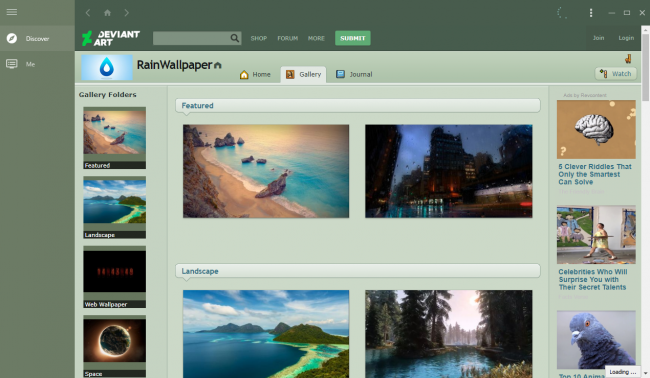The width and height of the screenshot is (650, 378).
Task: Open the rainy city wallpaper in Featured
Action: [449, 171]
